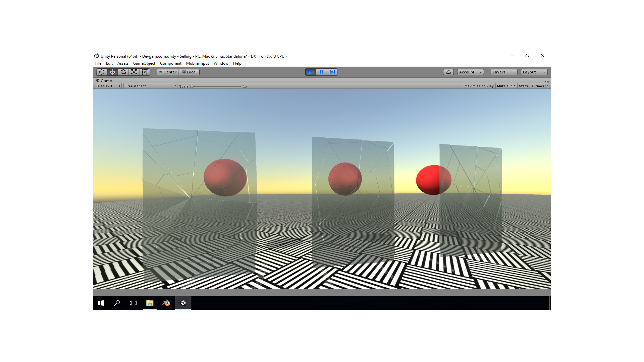Switch to Blender on taskbar
The width and height of the screenshot is (644, 362).
166,303
